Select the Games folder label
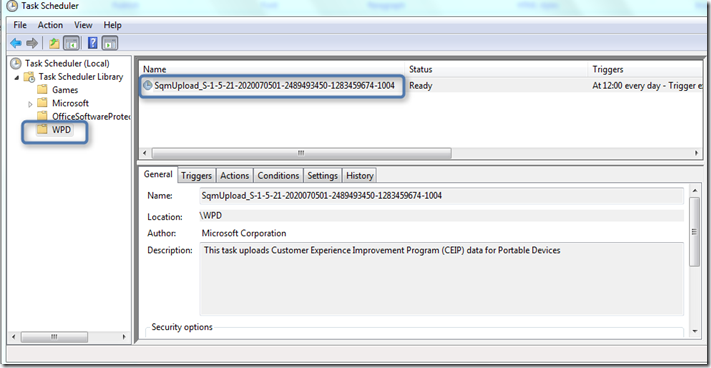The image size is (711, 368). (65, 90)
